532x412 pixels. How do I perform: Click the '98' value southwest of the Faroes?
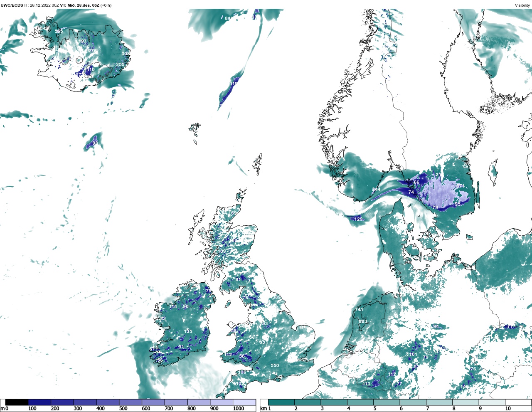(x=95, y=143)
